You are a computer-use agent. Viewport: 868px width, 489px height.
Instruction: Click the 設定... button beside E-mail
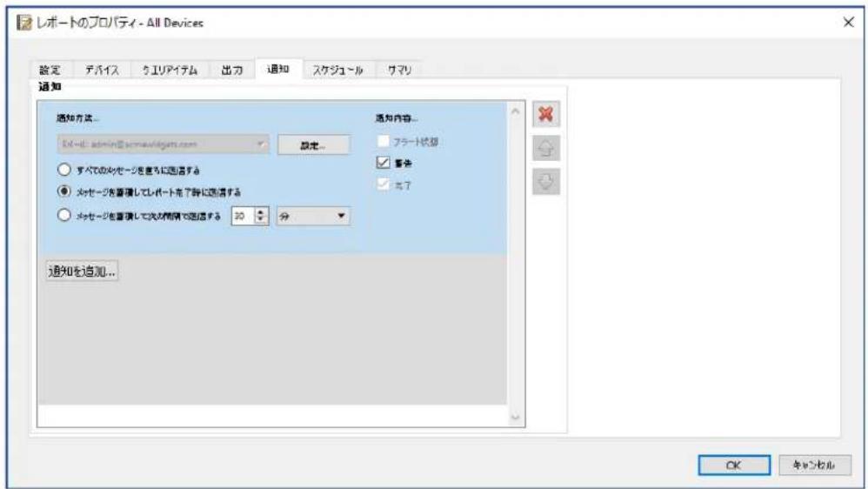tap(313, 145)
